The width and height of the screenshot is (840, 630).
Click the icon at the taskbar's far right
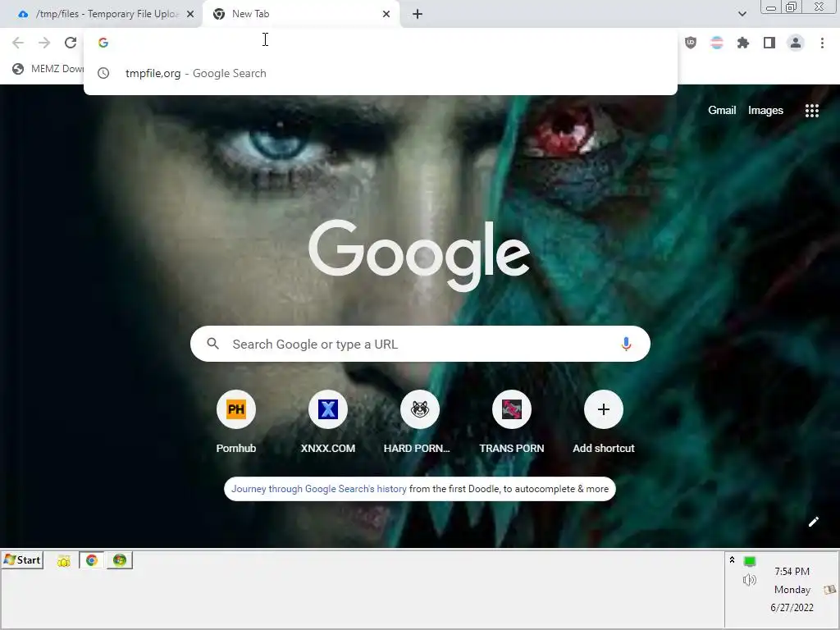[x=830, y=589]
